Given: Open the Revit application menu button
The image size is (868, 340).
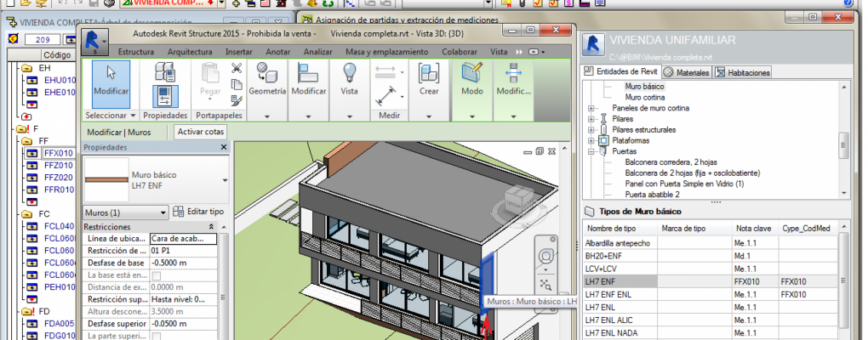Looking at the screenshot, I should click(x=94, y=42).
